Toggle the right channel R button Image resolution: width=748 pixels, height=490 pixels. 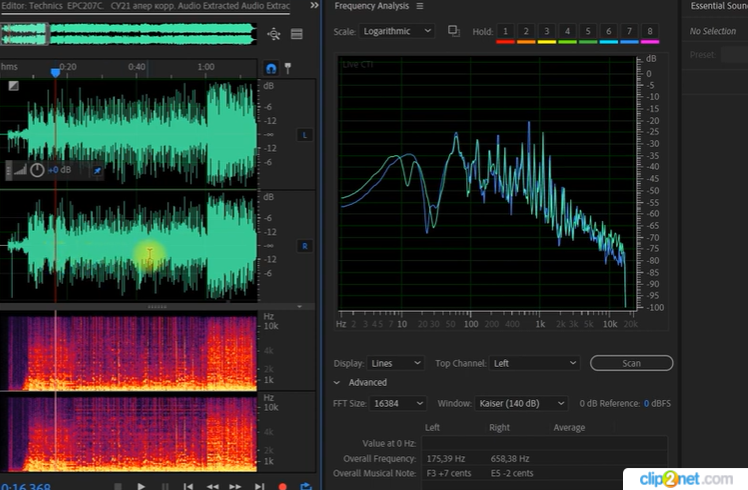(304, 246)
